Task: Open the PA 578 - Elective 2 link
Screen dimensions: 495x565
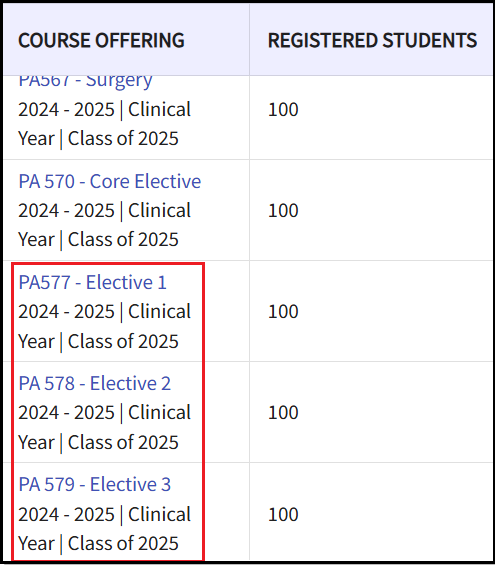Action: point(94,383)
